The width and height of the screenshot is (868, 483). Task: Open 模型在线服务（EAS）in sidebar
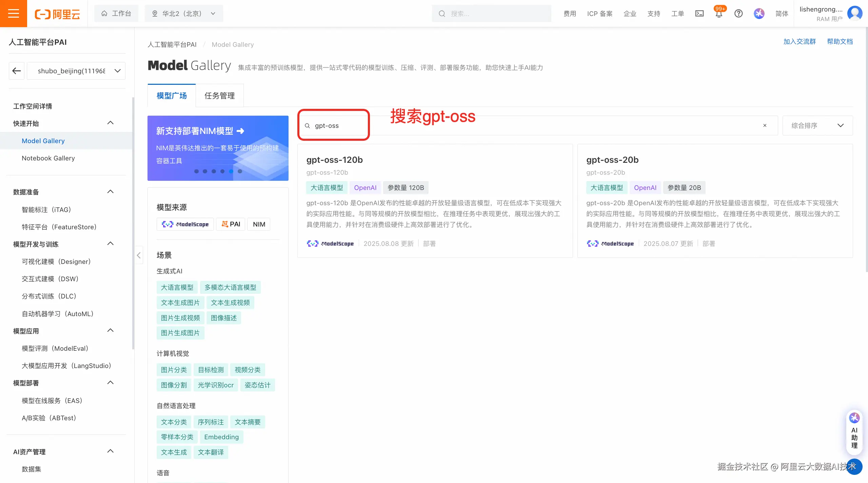coord(52,401)
